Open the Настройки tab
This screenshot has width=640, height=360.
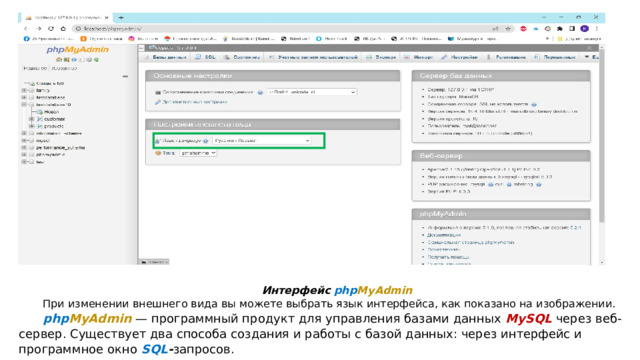click(x=460, y=57)
